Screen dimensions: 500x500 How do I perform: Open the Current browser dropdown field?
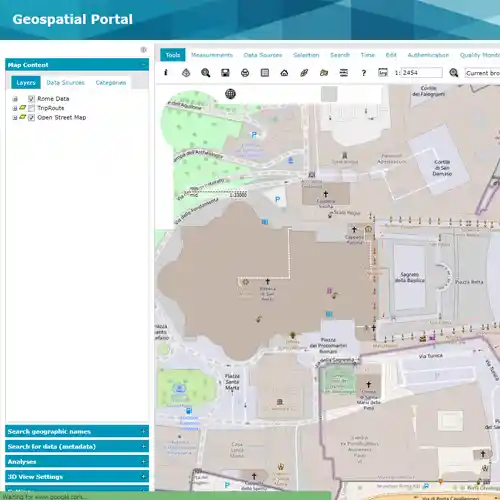pos(482,73)
